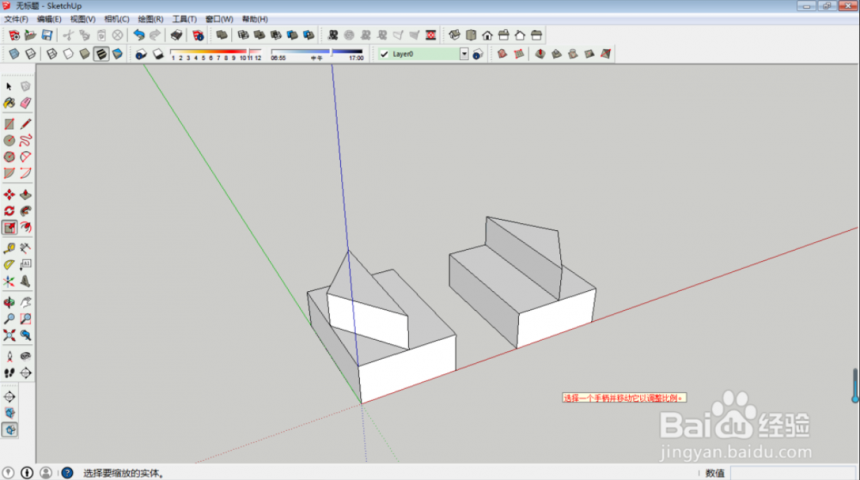Select the Make Component tool
Viewport: 860px width, 480px height.
(25, 87)
